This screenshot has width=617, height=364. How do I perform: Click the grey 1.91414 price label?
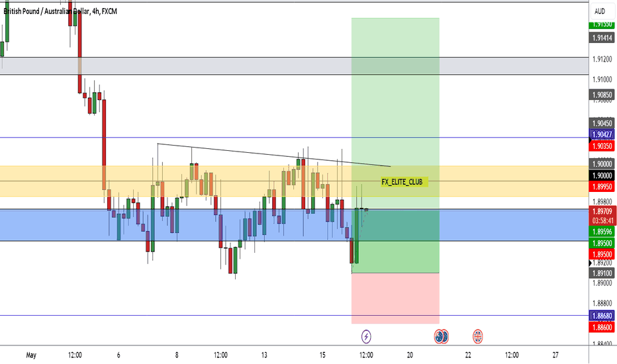pyautogui.click(x=602, y=38)
